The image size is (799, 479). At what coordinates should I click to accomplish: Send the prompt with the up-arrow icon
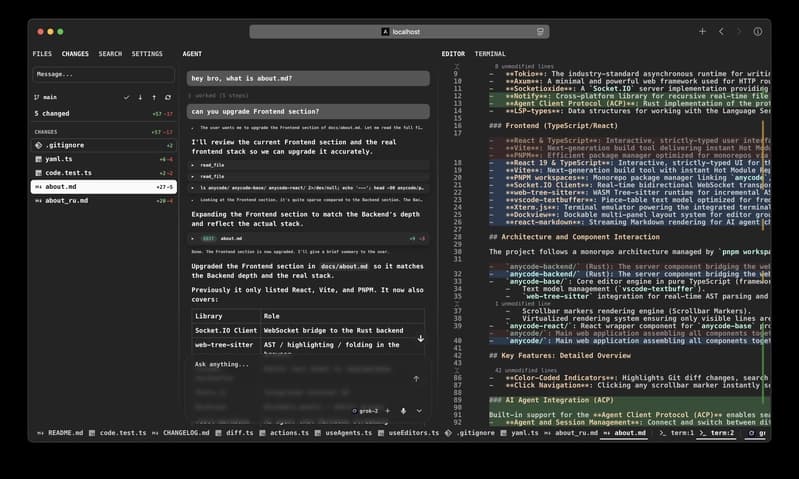(416, 379)
